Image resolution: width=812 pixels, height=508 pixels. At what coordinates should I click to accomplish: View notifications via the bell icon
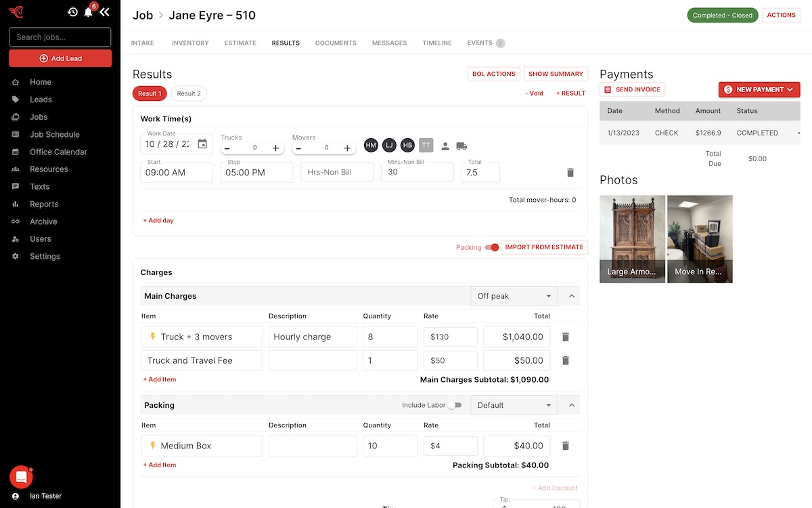(87, 11)
